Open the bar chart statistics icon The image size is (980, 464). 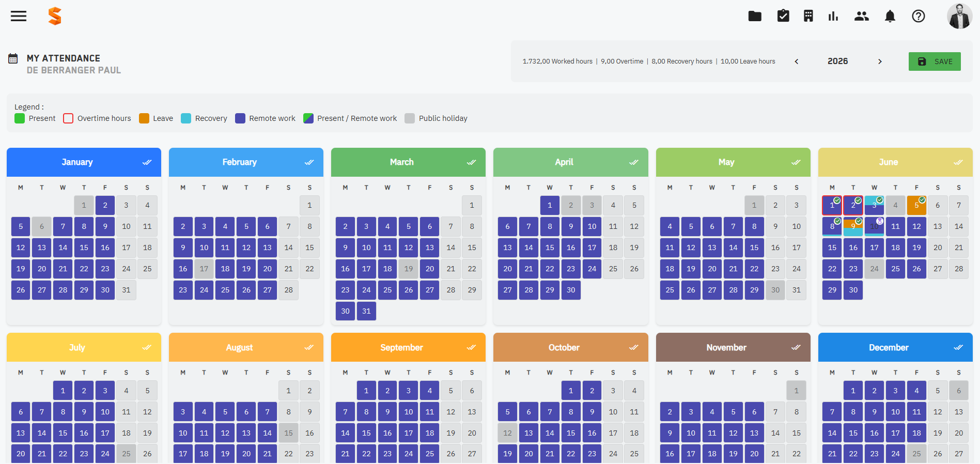coord(833,16)
